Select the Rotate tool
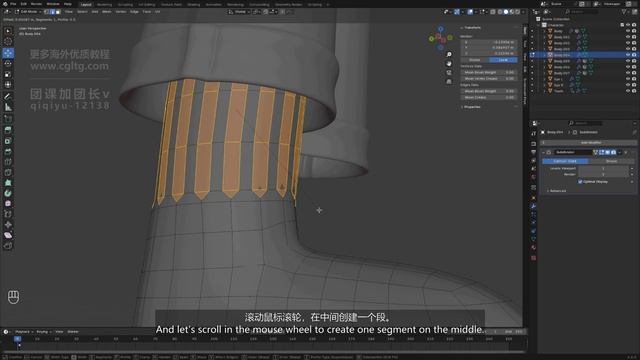Viewport: 640px width, 360px height. 8,64
